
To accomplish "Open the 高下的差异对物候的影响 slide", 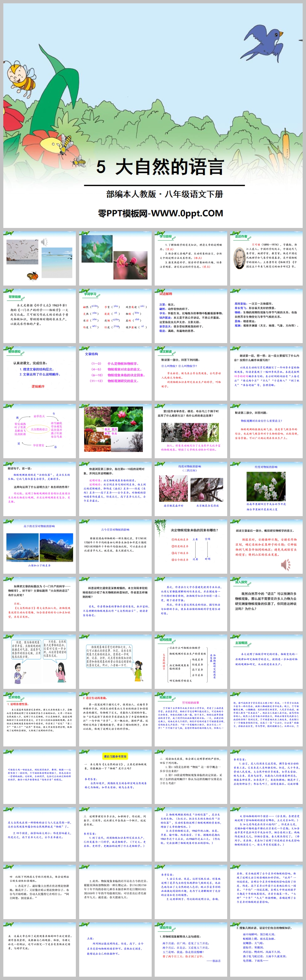I will click(x=40, y=546).
